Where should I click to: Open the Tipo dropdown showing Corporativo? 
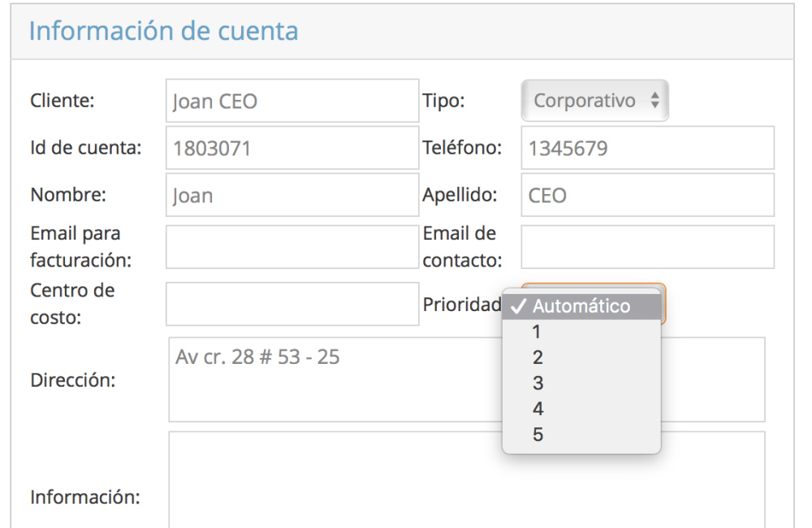(594, 101)
